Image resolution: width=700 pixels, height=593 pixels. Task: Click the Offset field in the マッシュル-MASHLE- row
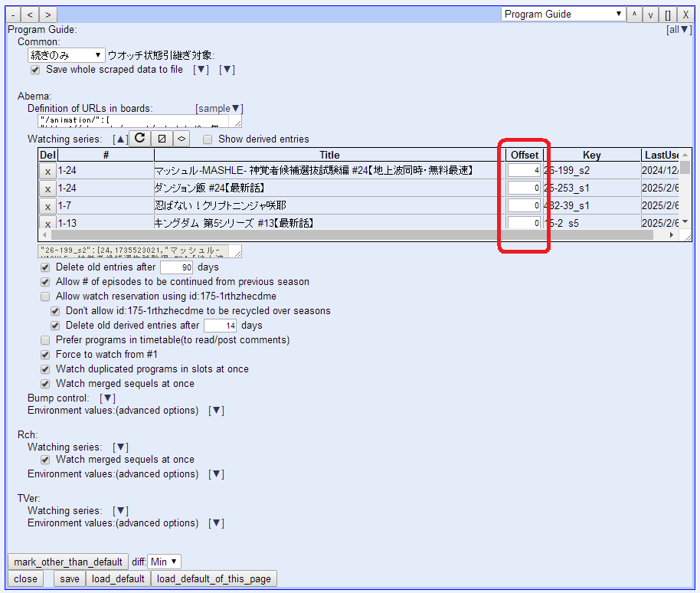tap(524, 171)
